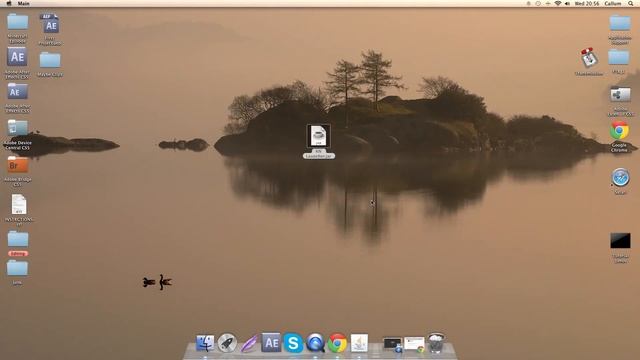Open the Java coffee-cup app in Dock
The width and height of the screenshot is (640, 360).
click(x=359, y=343)
